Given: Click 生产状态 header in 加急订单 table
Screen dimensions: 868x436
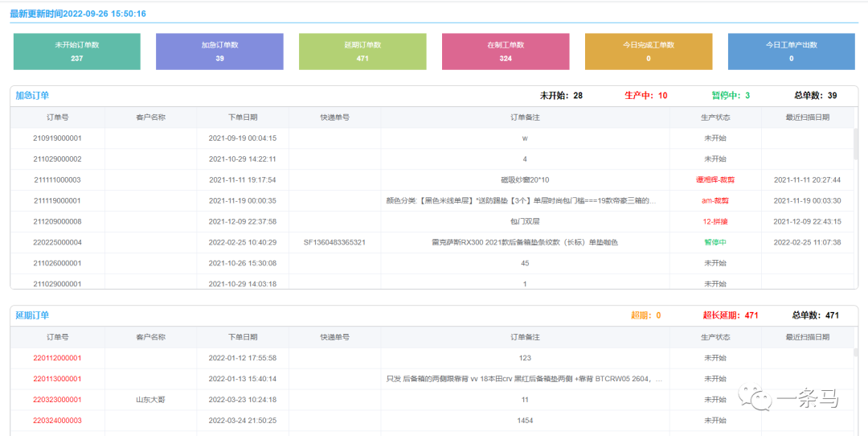Looking at the screenshot, I should tap(715, 117).
